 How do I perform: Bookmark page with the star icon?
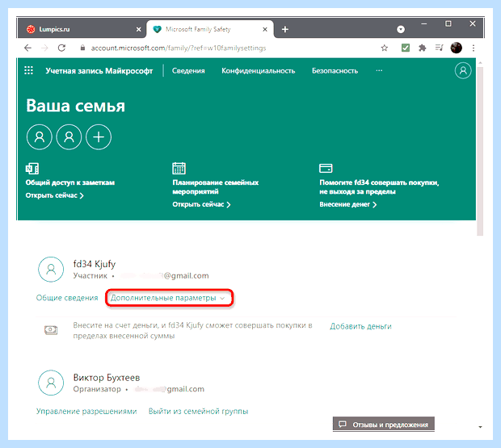(x=385, y=48)
